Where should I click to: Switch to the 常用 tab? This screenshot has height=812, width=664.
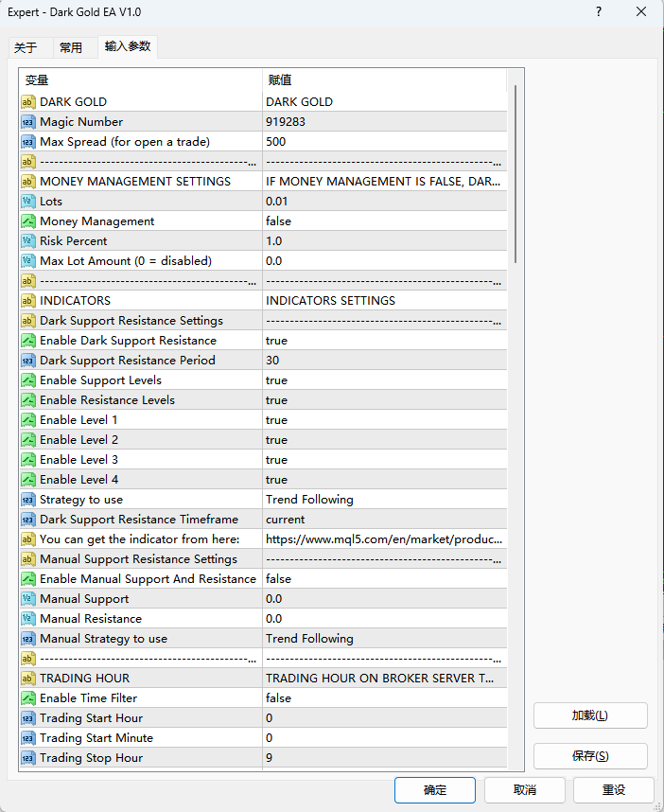point(71,47)
